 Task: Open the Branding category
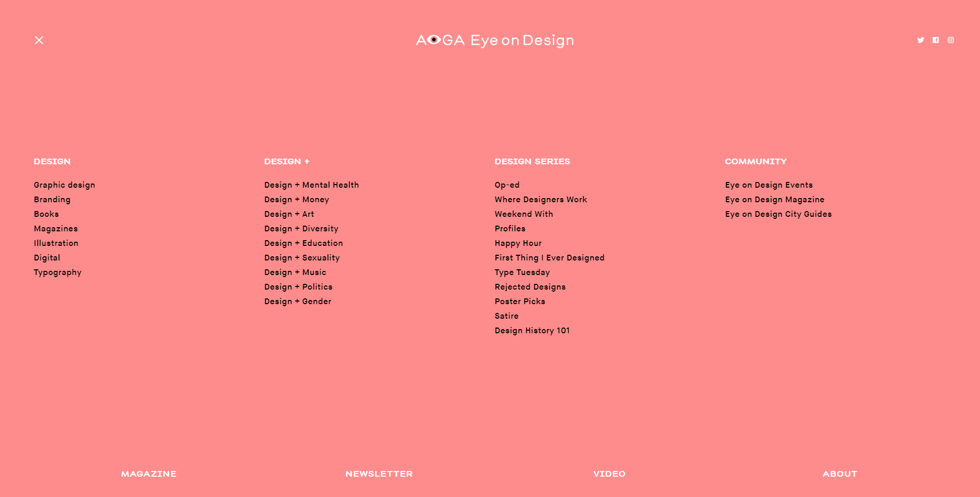click(x=52, y=200)
